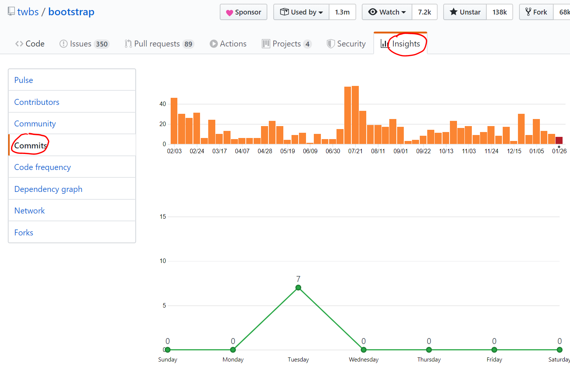Switch to the Security tab
The image size is (570, 392).
pyautogui.click(x=346, y=44)
